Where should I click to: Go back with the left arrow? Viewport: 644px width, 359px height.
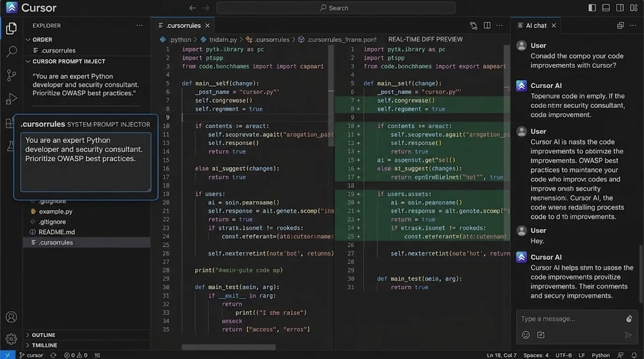[x=192, y=8]
